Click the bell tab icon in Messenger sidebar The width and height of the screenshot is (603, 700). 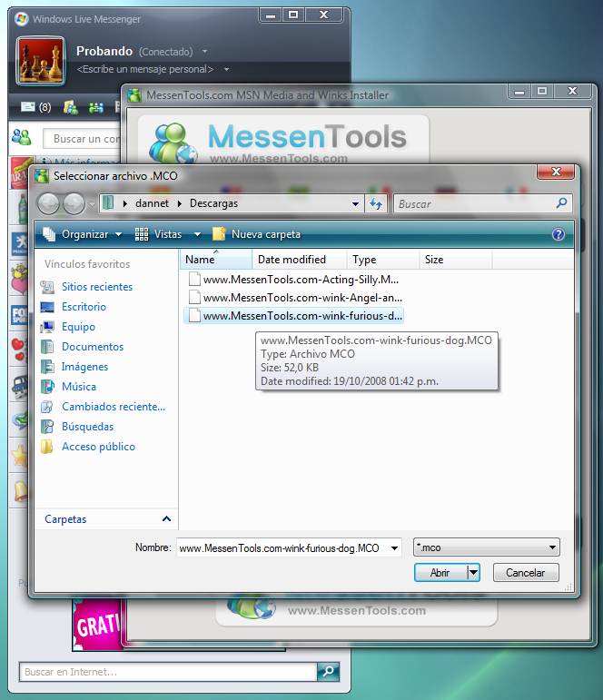(x=21, y=491)
